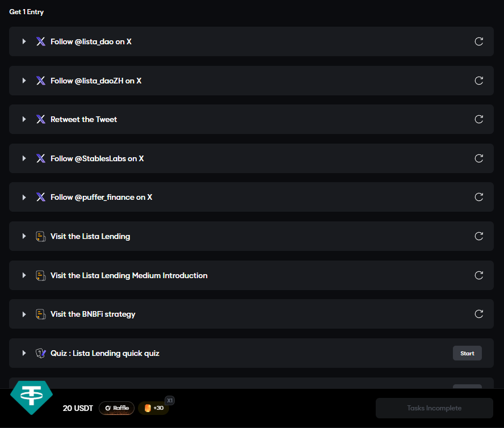The image size is (504, 428).
Task: Click the USDT Tether reward icon
Action: coord(32,397)
